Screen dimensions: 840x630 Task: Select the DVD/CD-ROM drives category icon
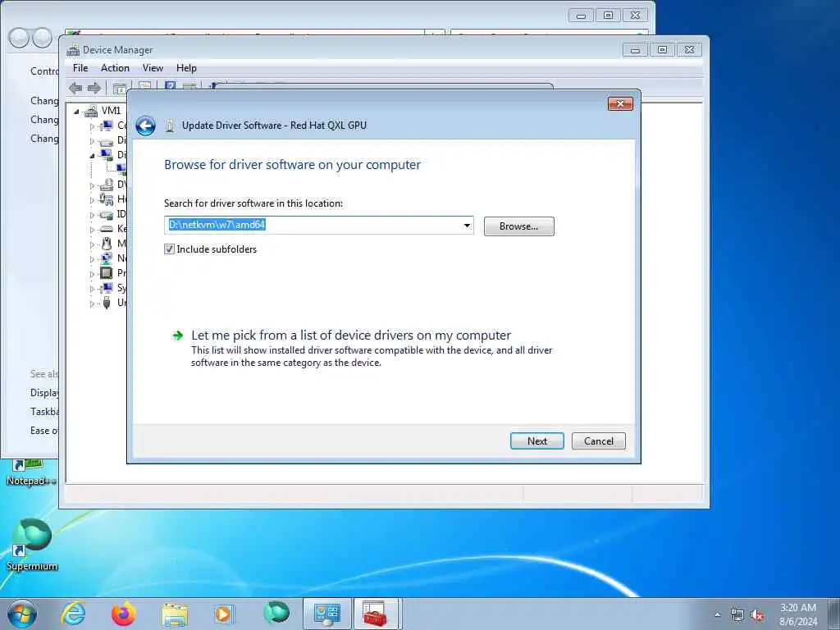coord(107,185)
